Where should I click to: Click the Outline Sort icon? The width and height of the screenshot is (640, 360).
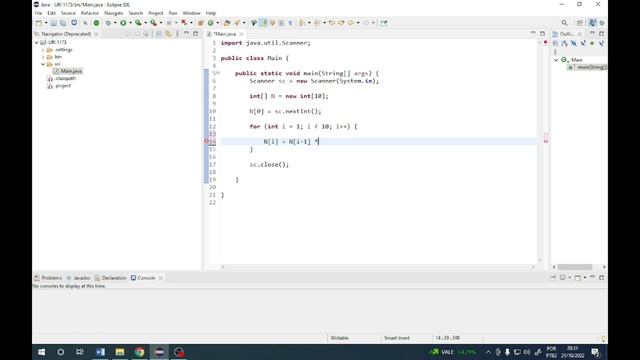[x=564, y=43]
